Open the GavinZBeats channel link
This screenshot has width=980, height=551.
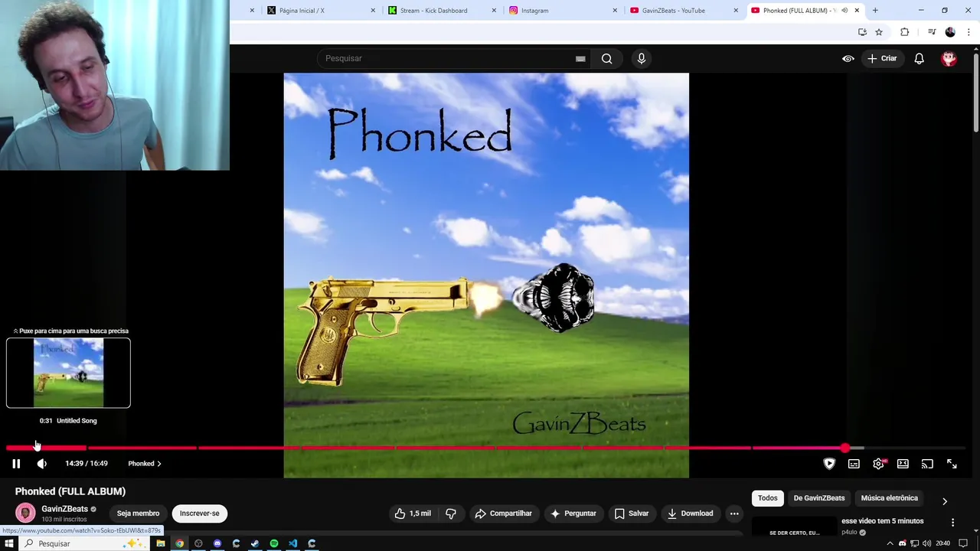click(64, 509)
